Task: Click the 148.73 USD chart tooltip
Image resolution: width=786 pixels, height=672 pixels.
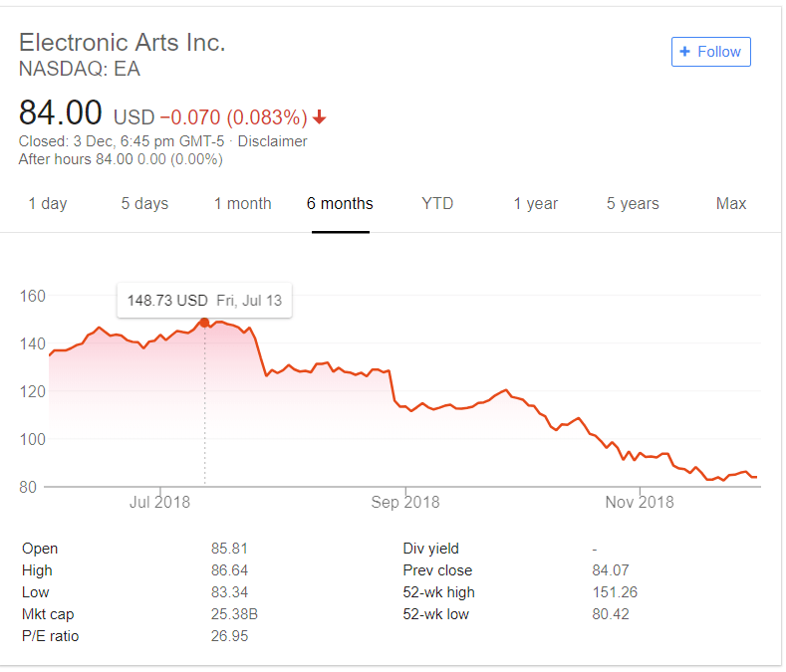Action: (204, 300)
